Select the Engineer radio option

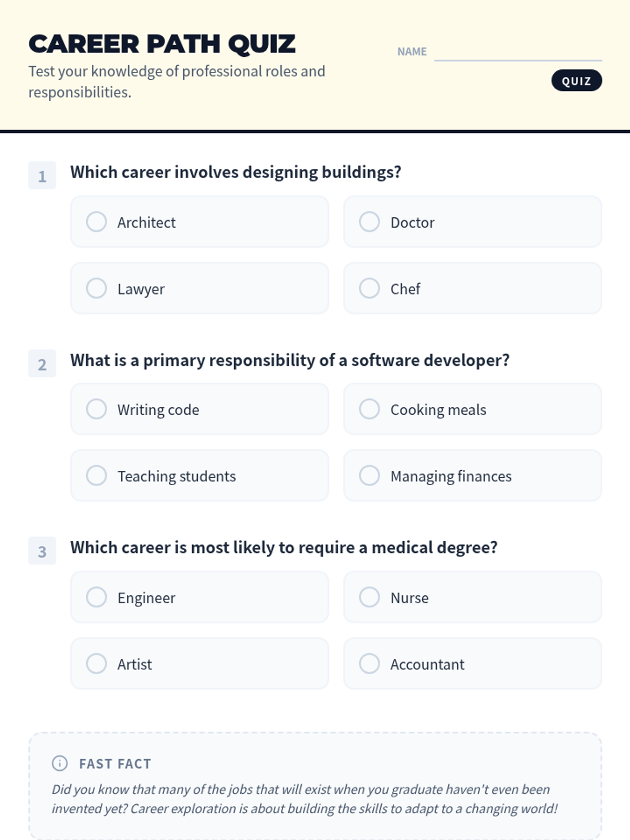(97, 597)
